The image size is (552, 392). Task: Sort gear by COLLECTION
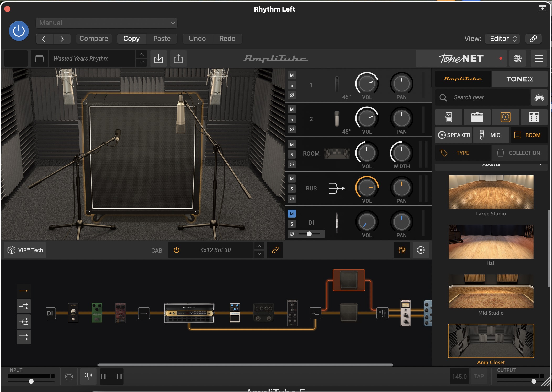coord(519,153)
